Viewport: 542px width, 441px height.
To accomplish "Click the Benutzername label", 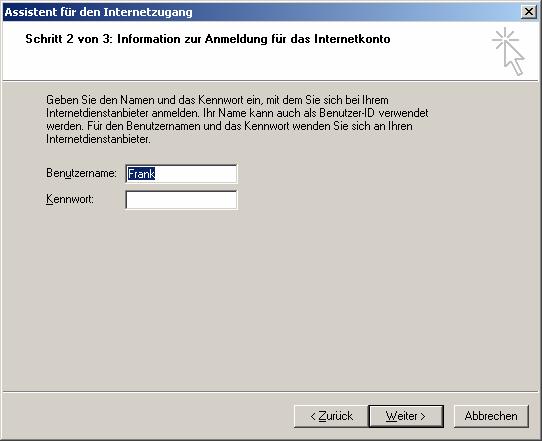I will (x=81, y=173).
